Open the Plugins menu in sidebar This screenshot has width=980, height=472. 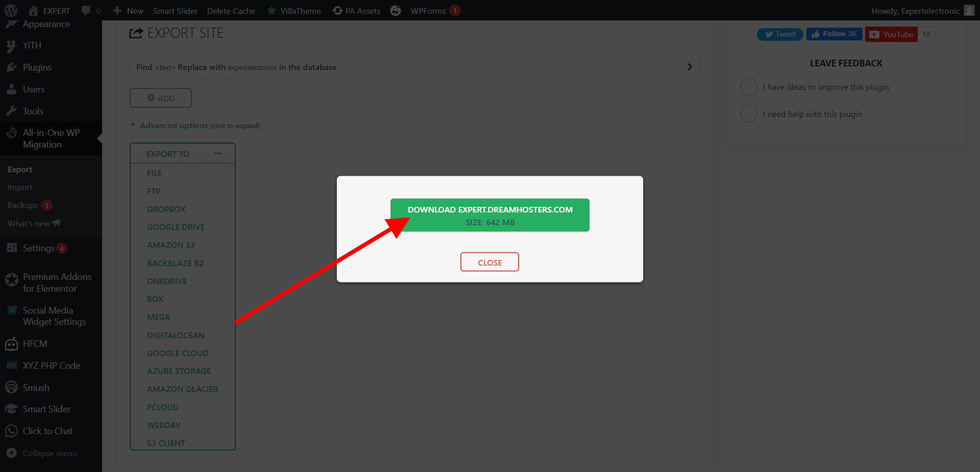pyautogui.click(x=37, y=67)
